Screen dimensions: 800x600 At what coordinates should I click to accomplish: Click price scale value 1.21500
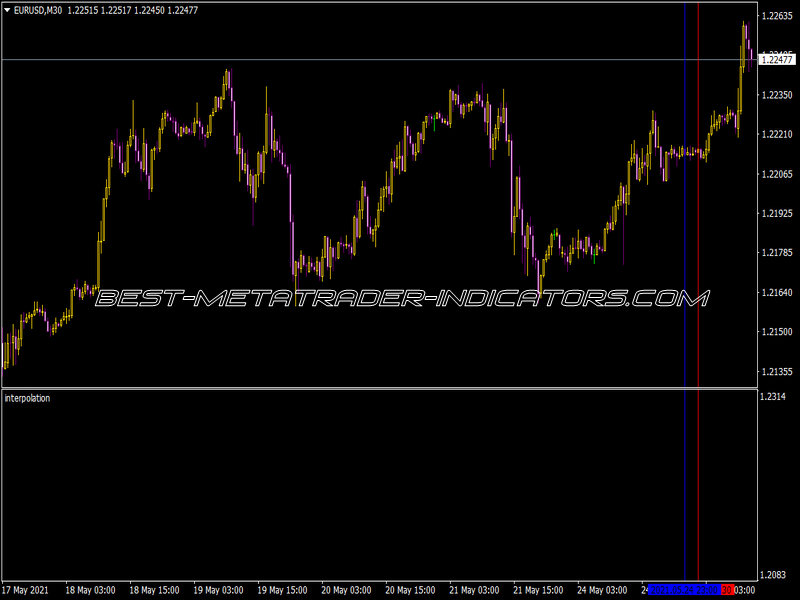pos(777,332)
